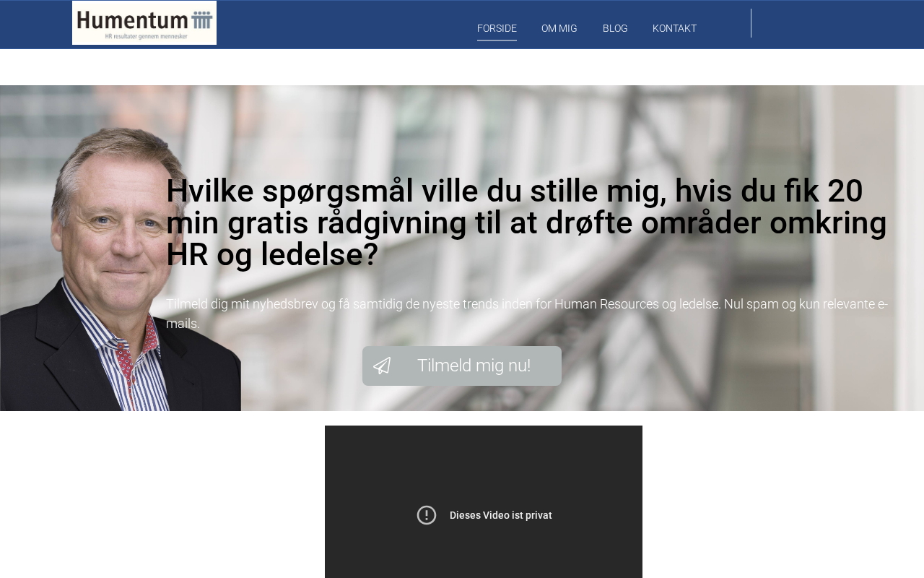Click the 'HR resultater gennem mennesker' tagline
Image resolution: width=924 pixels, height=578 pixels.
click(146, 35)
